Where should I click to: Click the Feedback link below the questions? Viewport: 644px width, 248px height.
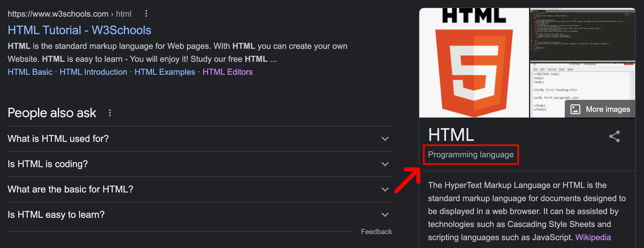(x=376, y=232)
